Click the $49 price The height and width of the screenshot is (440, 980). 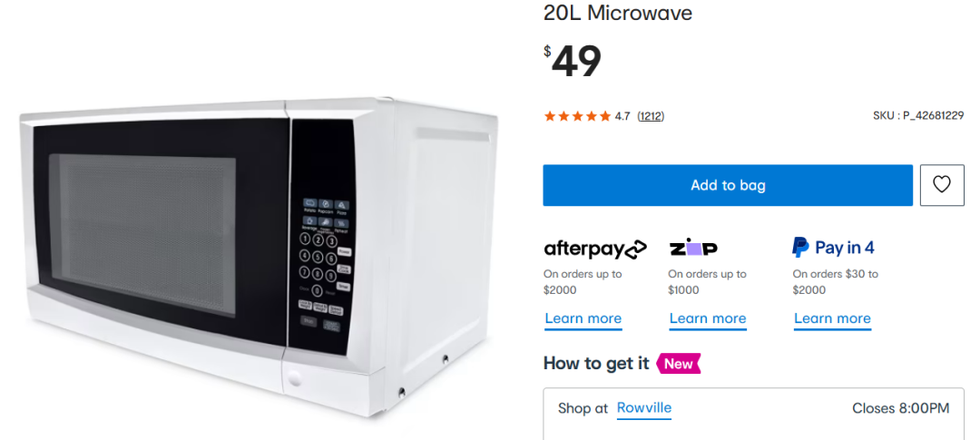tap(573, 62)
